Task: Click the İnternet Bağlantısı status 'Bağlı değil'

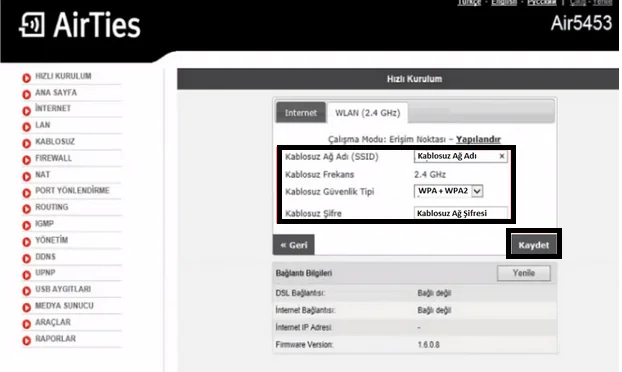Action: pos(434,310)
